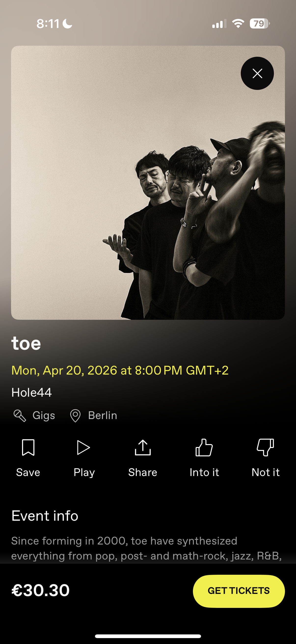Screen dimensions: 296x644
Task: Tap the Wi-Fi status icon
Action: click(x=238, y=24)
